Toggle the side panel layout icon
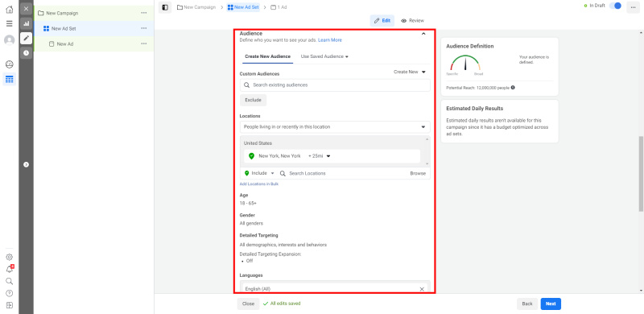The height and width of the screenshot is (314, 644). click(165, 7)
